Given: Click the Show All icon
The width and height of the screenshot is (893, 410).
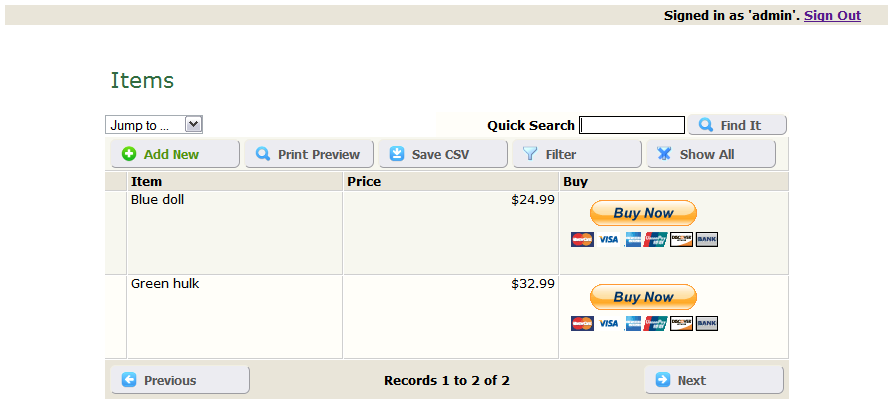Looking at the screenshot, I should point(664,154).
